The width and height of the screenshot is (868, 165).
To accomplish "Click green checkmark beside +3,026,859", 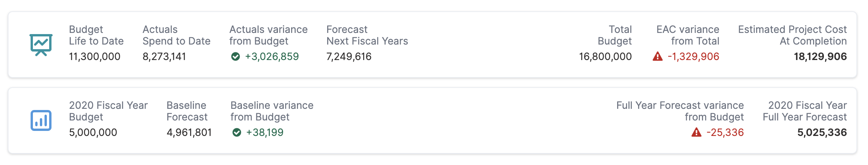I will tap(235, 57).
